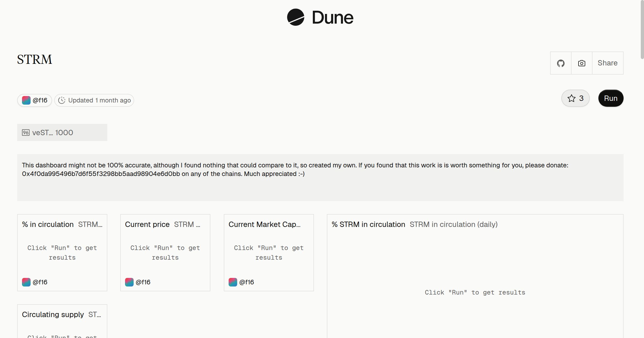
Task: Click the Share button
Action: pyautogui.click(x=608, y=63)
